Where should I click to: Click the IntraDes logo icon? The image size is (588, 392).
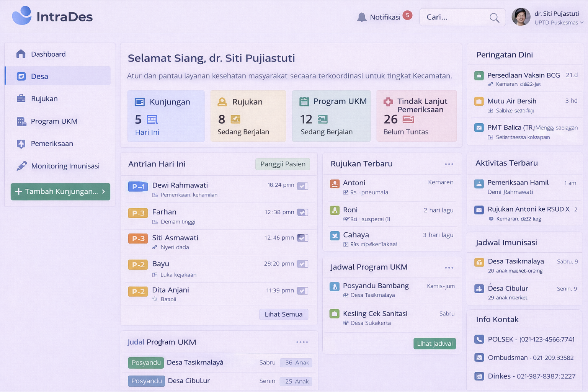click(22, 16)
